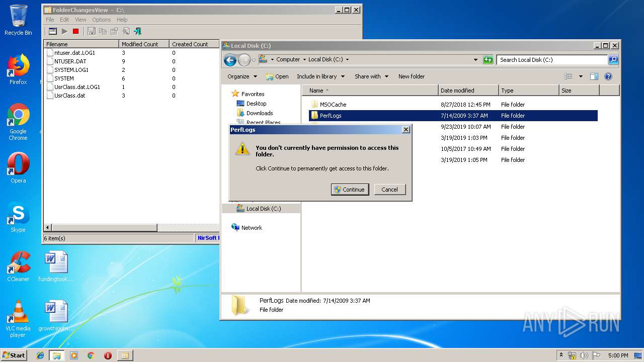Launch Google Chrome from the desktop

point(18,122)
